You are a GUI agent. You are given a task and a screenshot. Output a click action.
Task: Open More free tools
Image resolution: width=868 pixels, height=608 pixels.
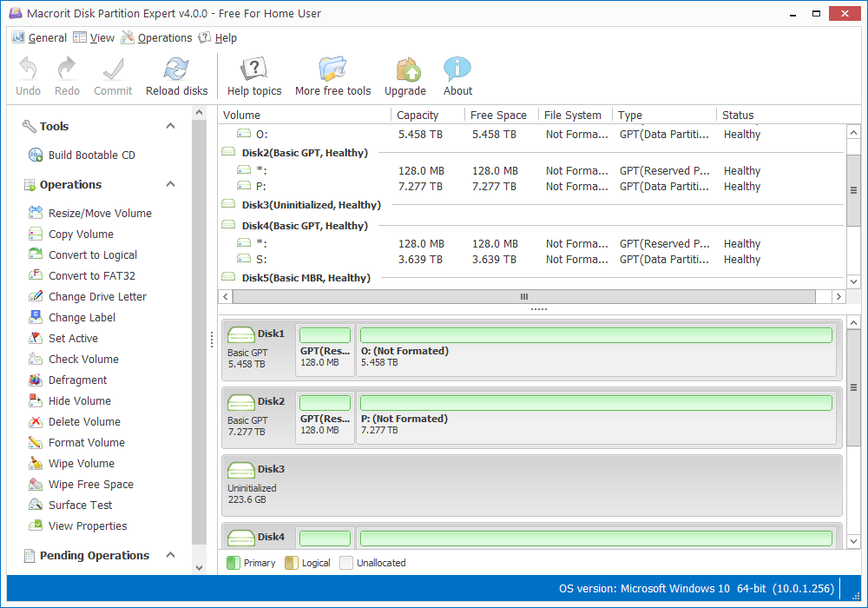332,76
